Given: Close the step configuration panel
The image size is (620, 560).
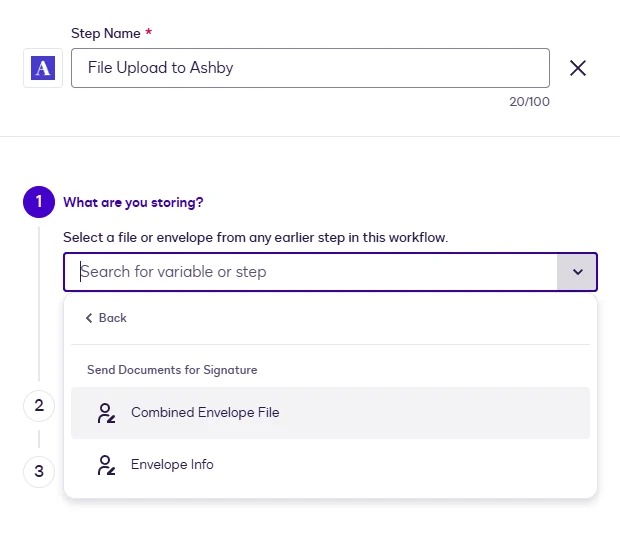Looking at the screenshot, I should [x=578, y=68].
